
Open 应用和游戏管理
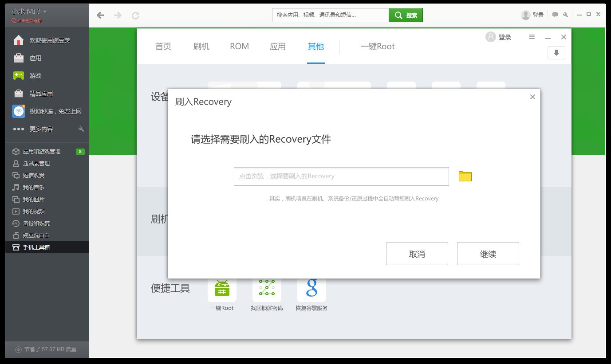click(47, 152)
